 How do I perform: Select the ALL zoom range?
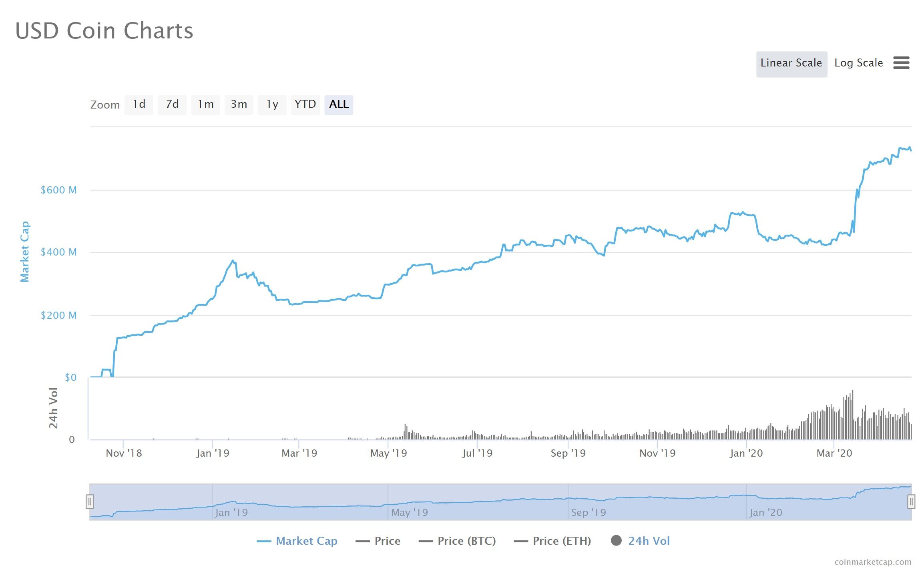click(339, 105)
